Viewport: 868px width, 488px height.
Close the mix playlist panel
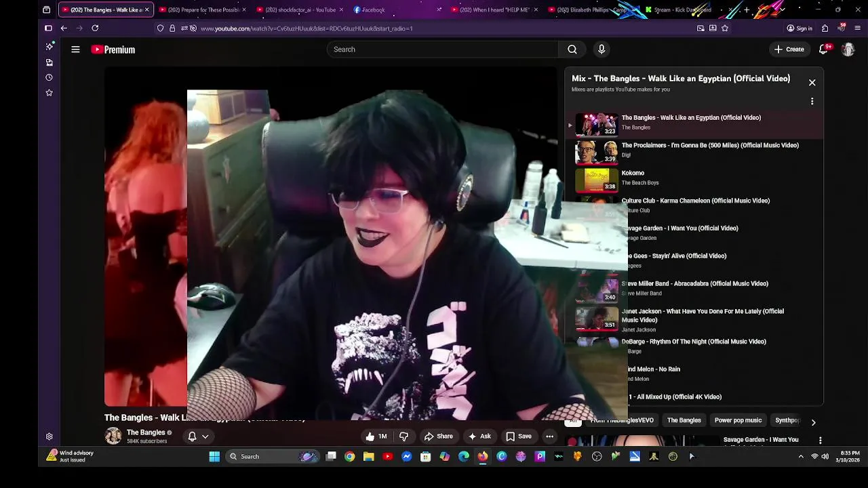click(812, 83)
